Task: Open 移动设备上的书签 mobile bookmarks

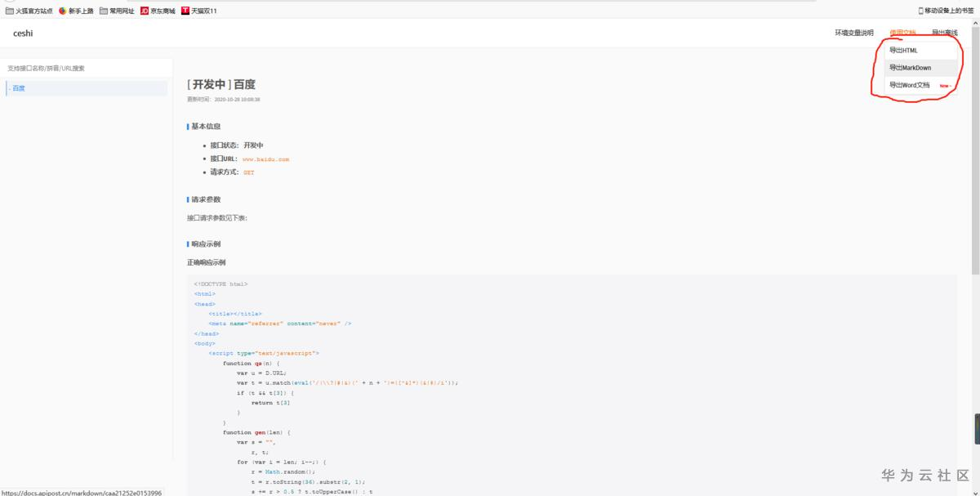Action: [947, 9]
